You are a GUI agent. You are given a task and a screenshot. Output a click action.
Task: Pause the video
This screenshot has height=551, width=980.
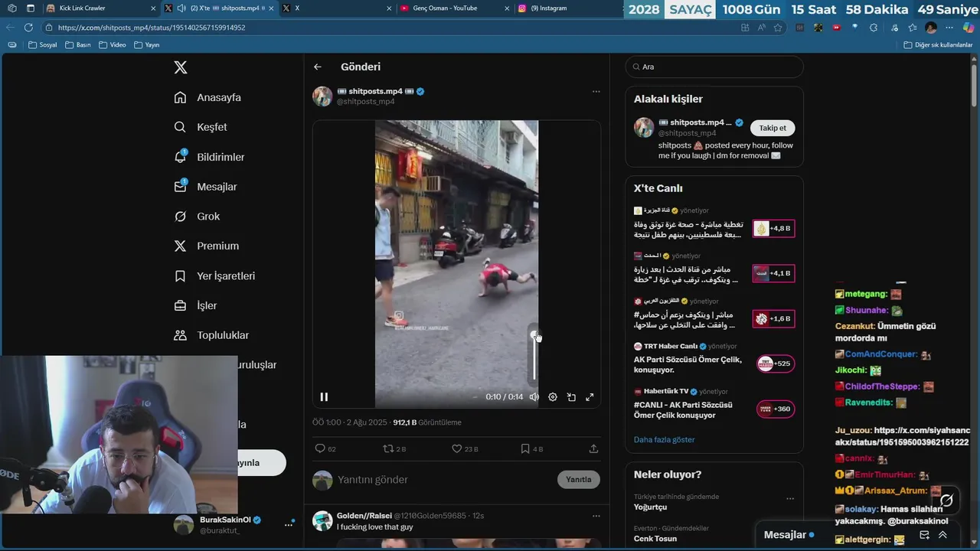pyautogui.click(x=324, y=397)
